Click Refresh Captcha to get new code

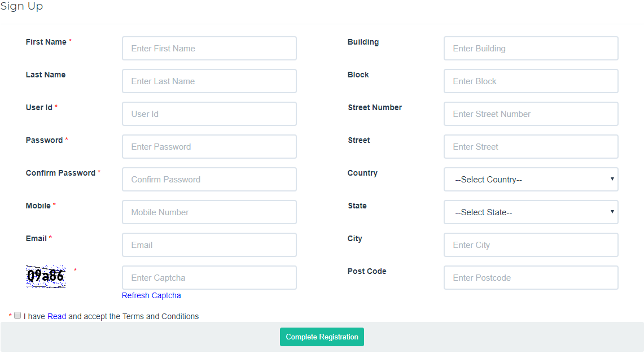[151, 295]
